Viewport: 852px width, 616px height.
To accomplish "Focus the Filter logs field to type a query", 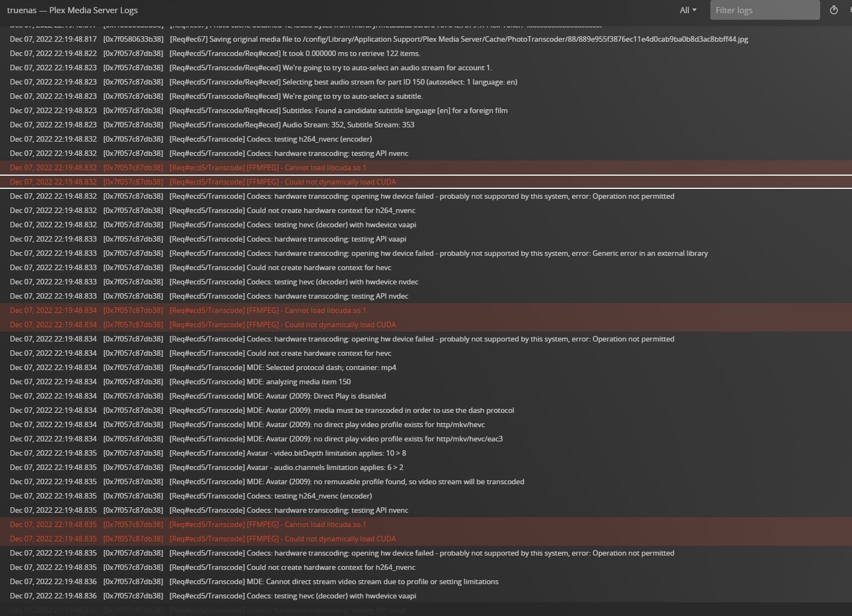I will click(x=764, y=10).
